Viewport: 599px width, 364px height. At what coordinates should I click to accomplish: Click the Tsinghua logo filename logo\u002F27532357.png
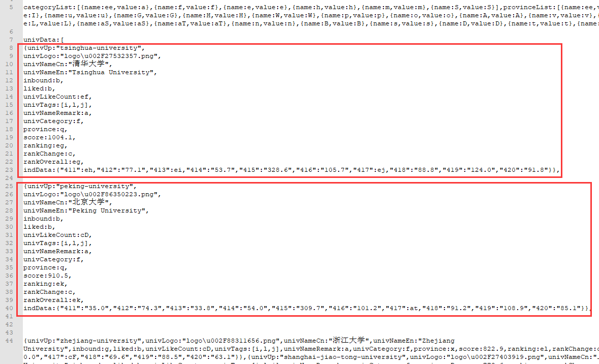108,56
